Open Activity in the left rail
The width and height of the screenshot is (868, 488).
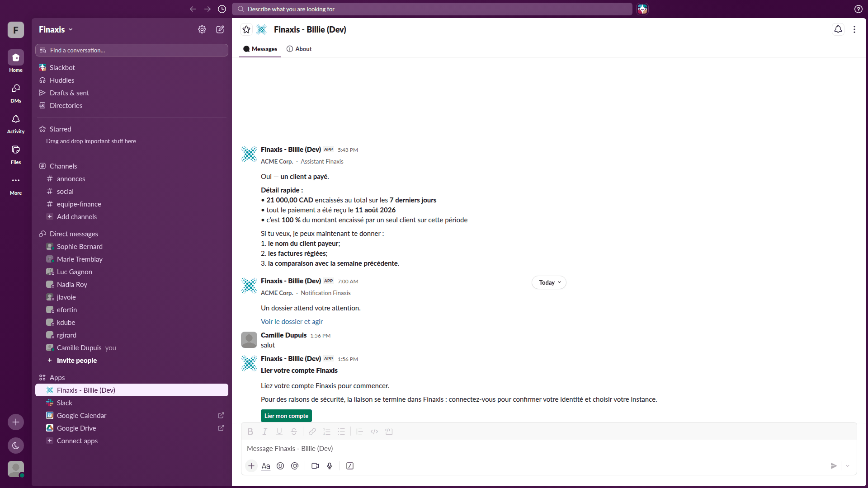click(x=16, y=123)
